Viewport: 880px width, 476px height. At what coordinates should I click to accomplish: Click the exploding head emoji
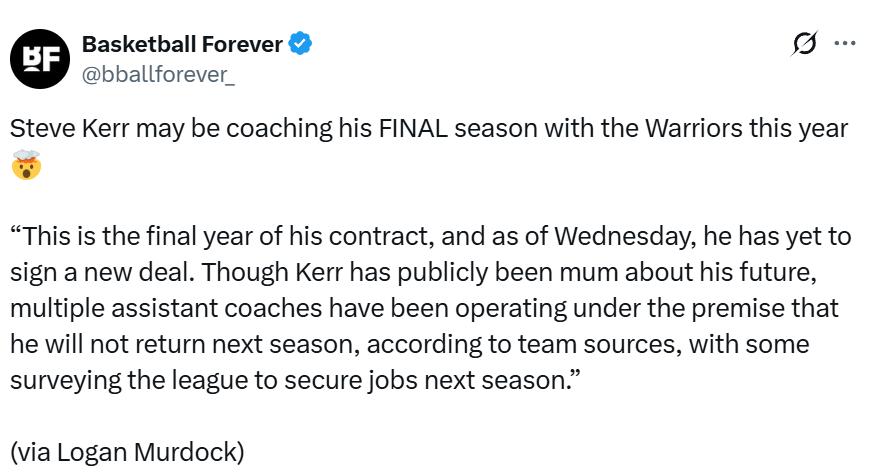tap(26, 165)
